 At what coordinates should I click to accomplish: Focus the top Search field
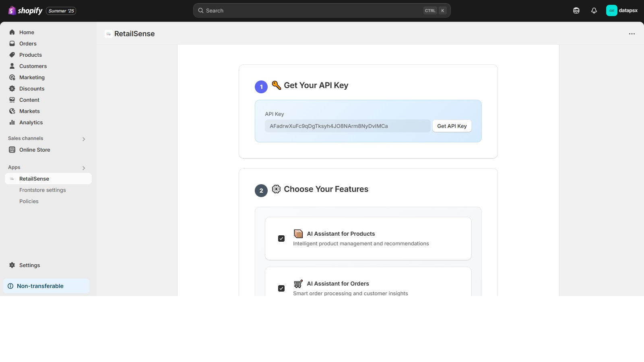pyautogui.click(x=322, y=10)
